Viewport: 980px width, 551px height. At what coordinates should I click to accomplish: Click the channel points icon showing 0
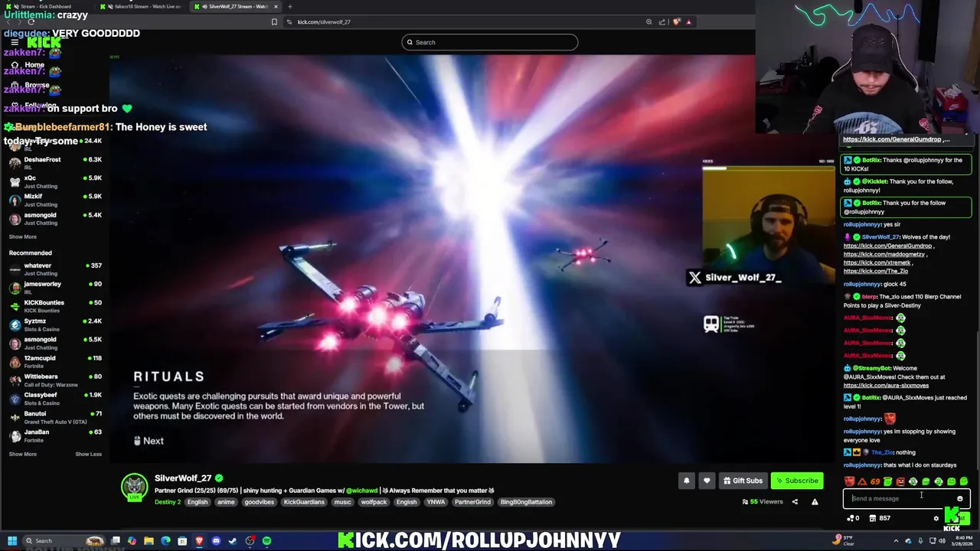tap(853, 518)
